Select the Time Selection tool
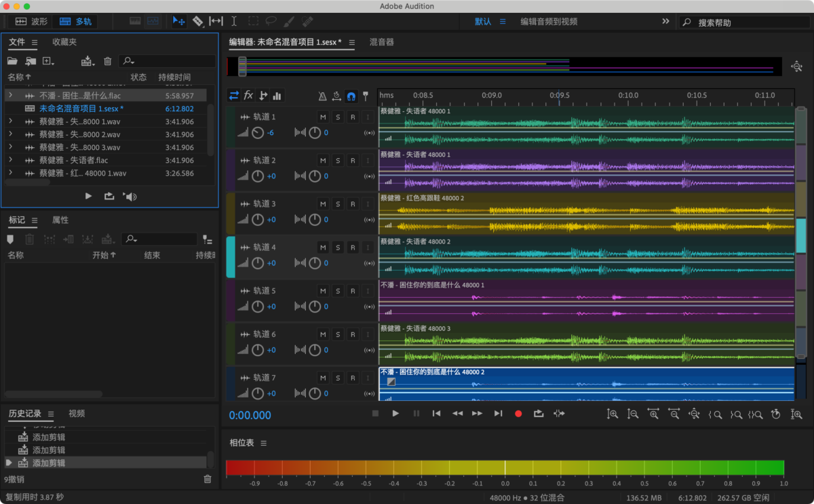Image resolution: width=814 pixels, height=504 pixels. tap(234, 21)
